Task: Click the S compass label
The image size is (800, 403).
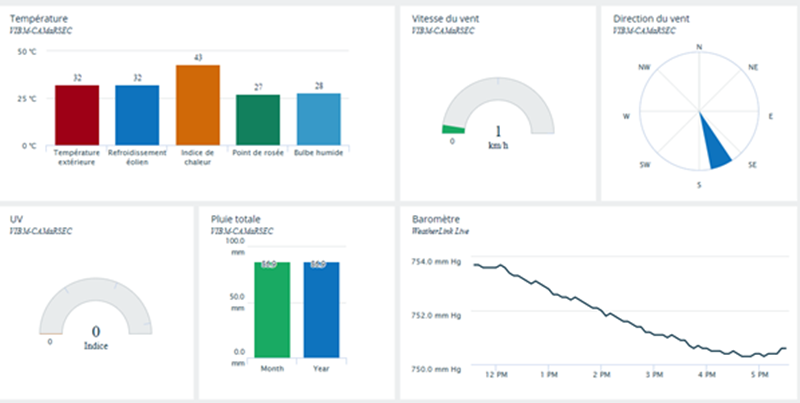Action: (699, 185)
